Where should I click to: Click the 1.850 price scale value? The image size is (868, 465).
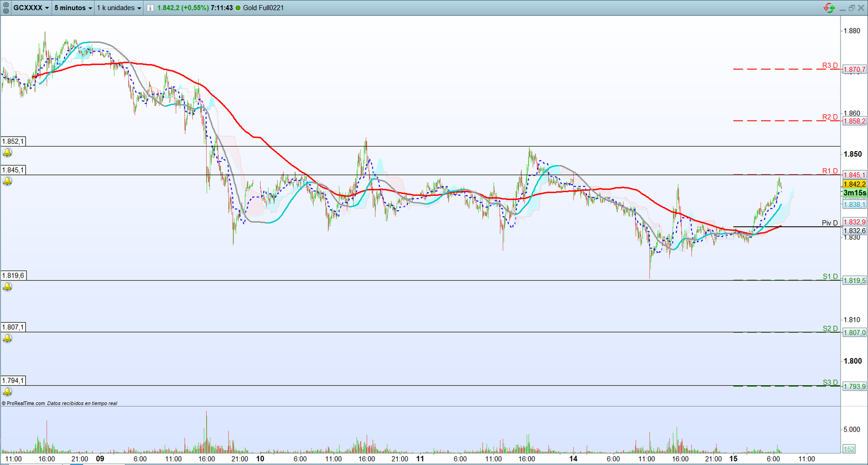pyautogui.click(x=853, y=154)
